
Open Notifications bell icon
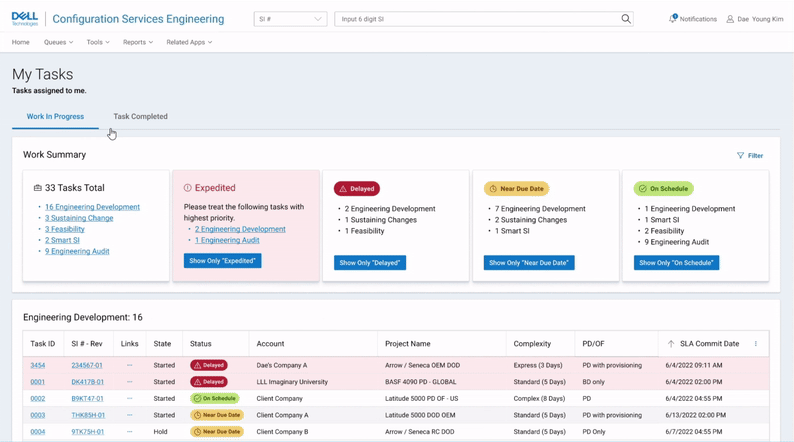click(673, 19)
